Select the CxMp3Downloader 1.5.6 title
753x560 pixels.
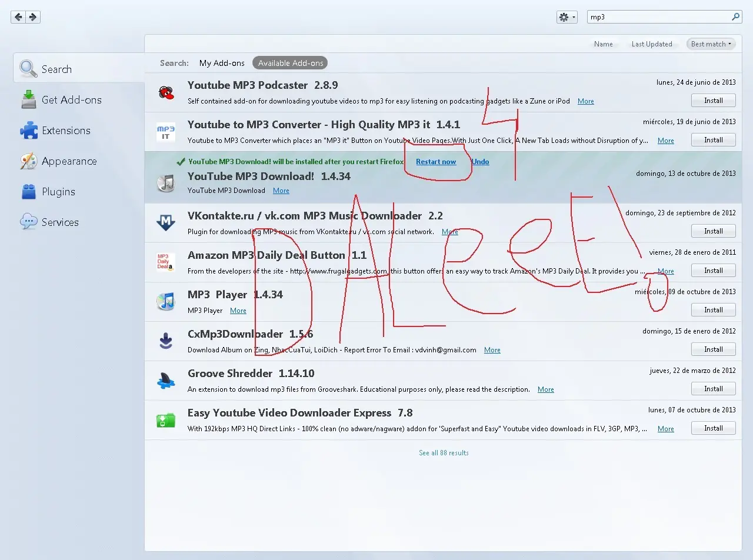[x=251, y=334]
